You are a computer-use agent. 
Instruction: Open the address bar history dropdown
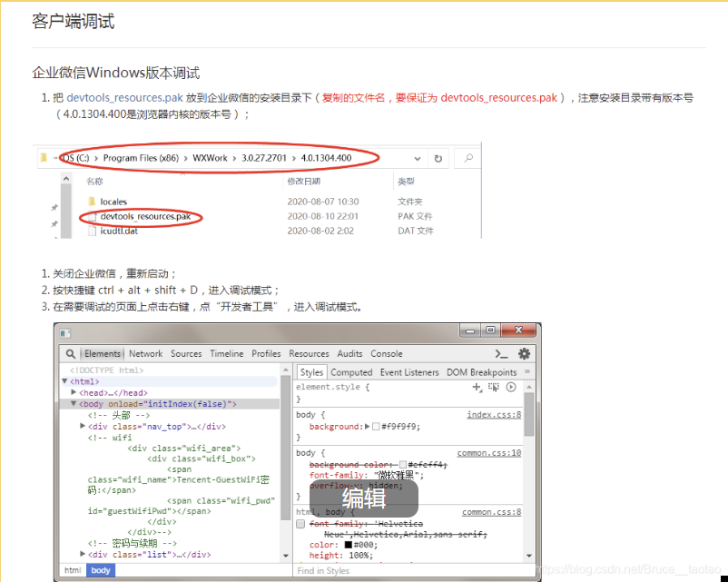point(417,158)
